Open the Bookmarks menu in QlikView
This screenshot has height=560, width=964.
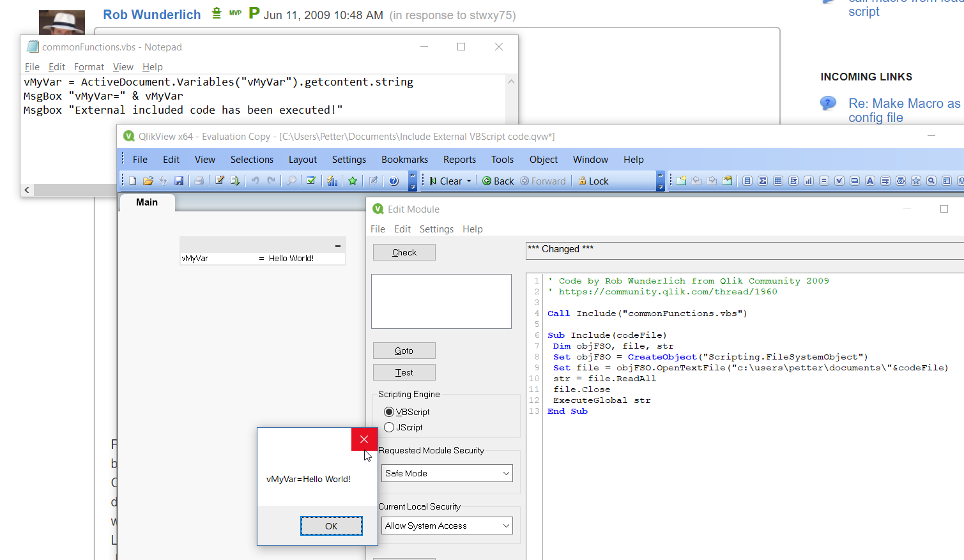point(404,160)
